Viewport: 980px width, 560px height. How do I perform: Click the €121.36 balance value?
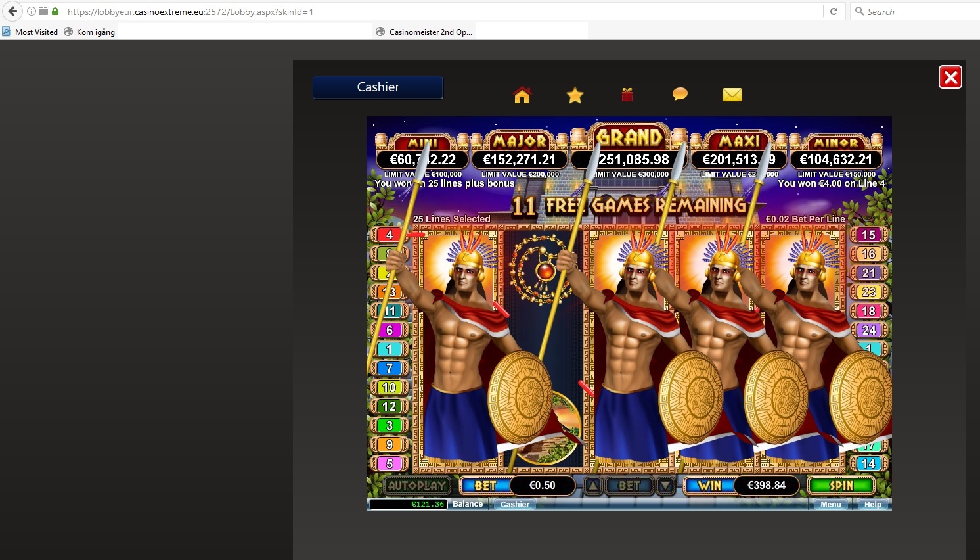409,504
